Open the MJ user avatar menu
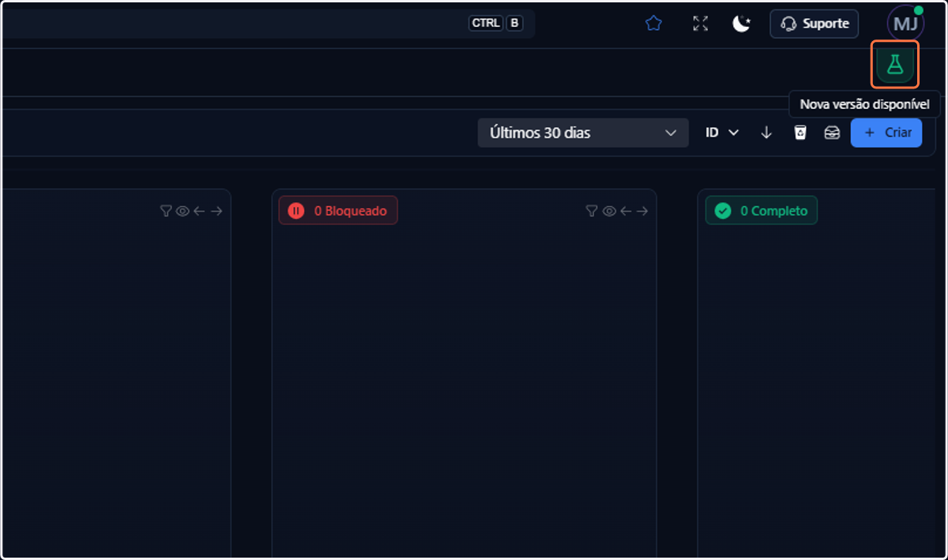948x560 pixels. (905, 24)
